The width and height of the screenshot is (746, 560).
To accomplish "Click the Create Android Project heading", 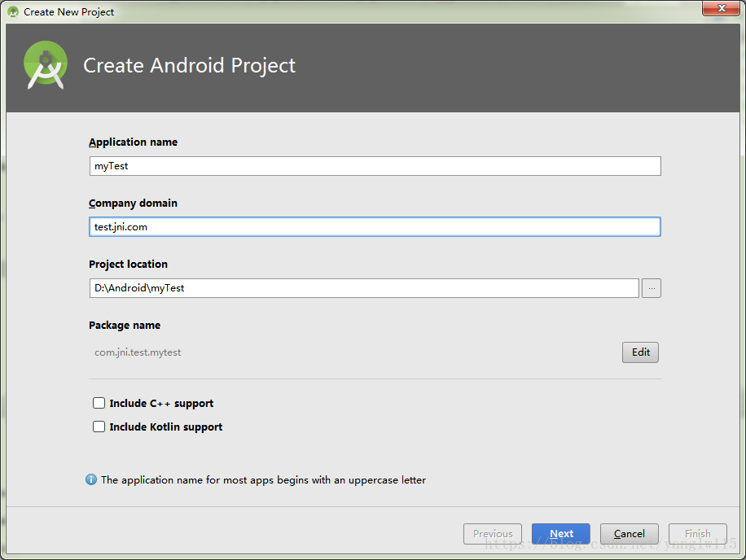I will point(190,65).
